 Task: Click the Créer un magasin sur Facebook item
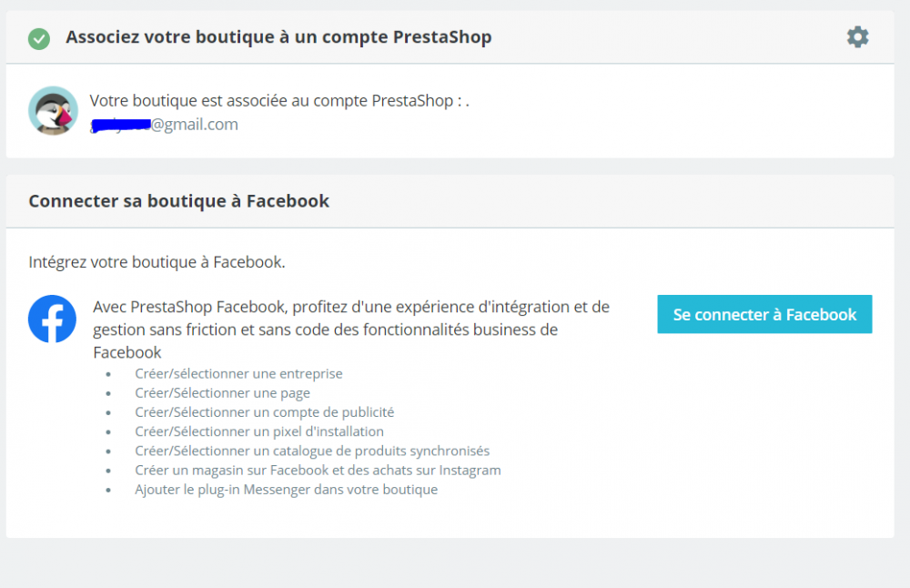point(318,471)
